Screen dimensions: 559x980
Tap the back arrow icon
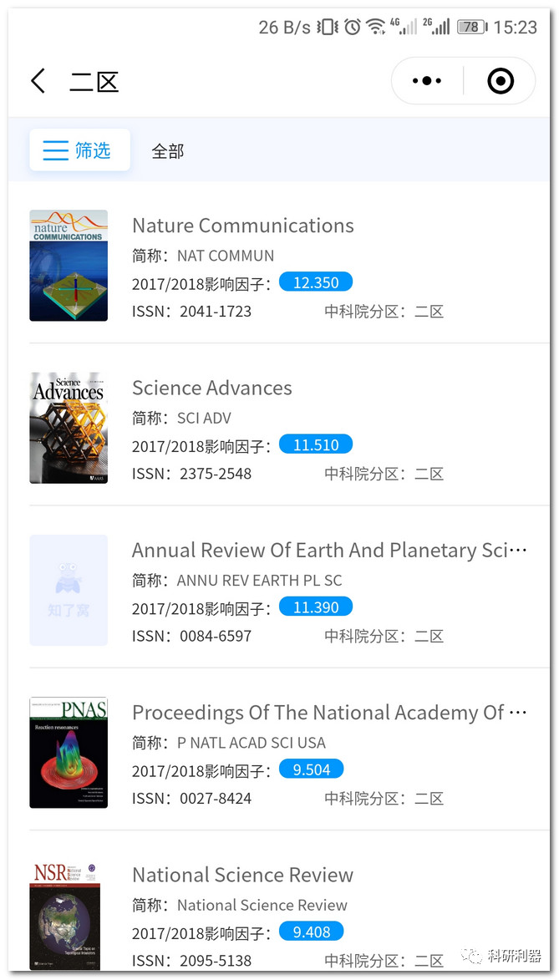38,81
